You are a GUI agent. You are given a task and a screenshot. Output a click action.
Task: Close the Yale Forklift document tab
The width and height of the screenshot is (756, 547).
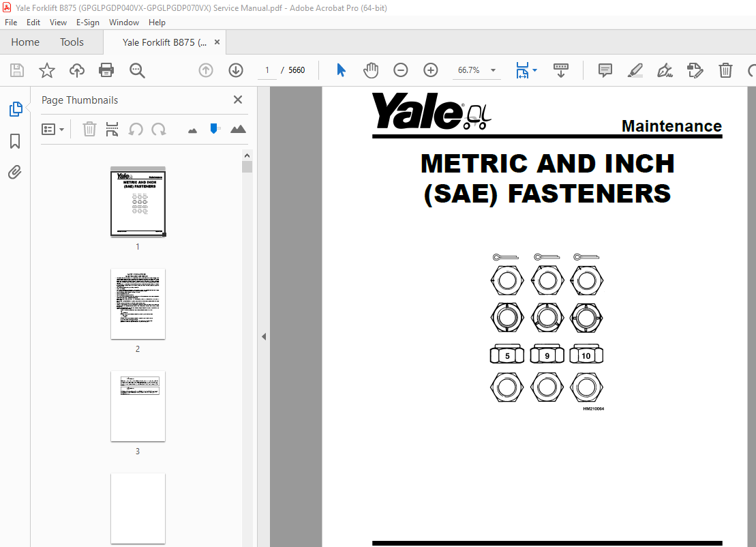(x=217, y=42)
